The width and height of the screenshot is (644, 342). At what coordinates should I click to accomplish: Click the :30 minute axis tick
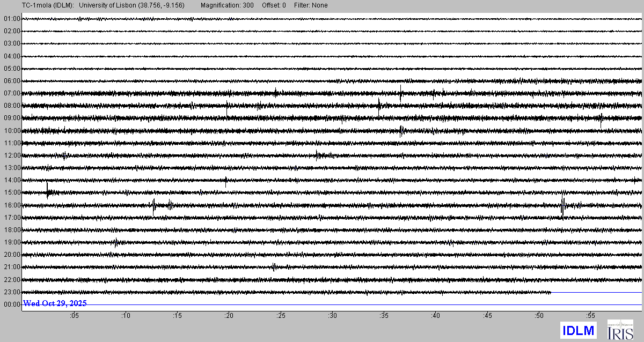coord(332,316)
